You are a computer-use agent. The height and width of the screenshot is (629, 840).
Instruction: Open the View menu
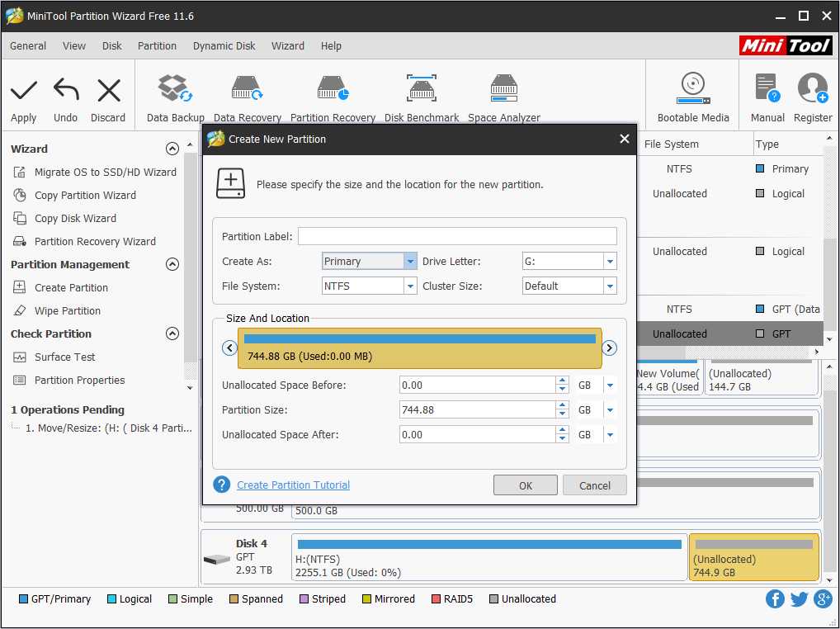74,46
